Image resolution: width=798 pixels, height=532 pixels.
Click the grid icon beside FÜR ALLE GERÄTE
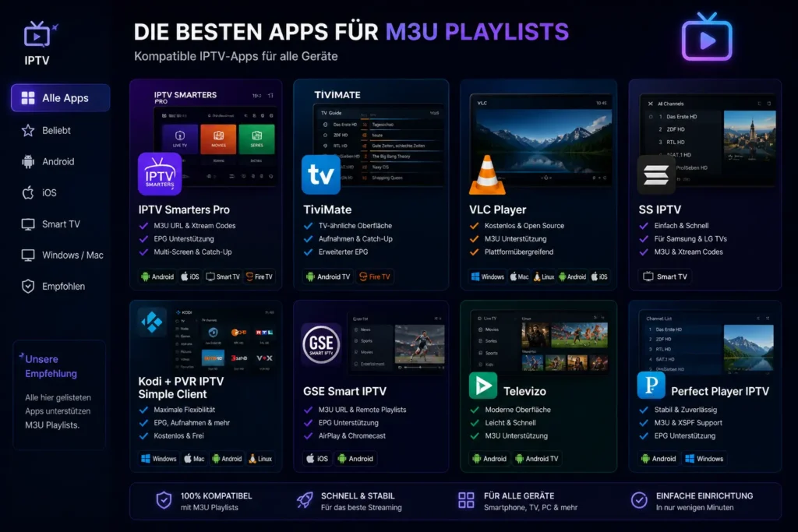466,501
